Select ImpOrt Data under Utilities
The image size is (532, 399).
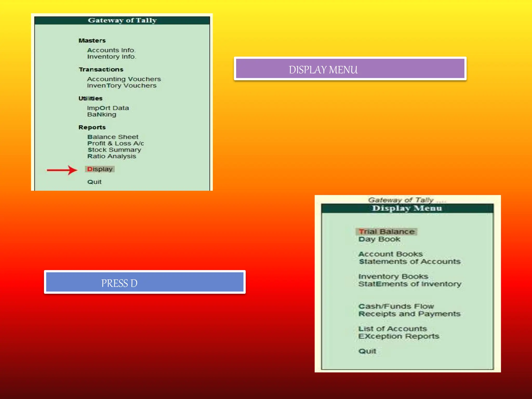pyautogui.click(x=108, y=108)
